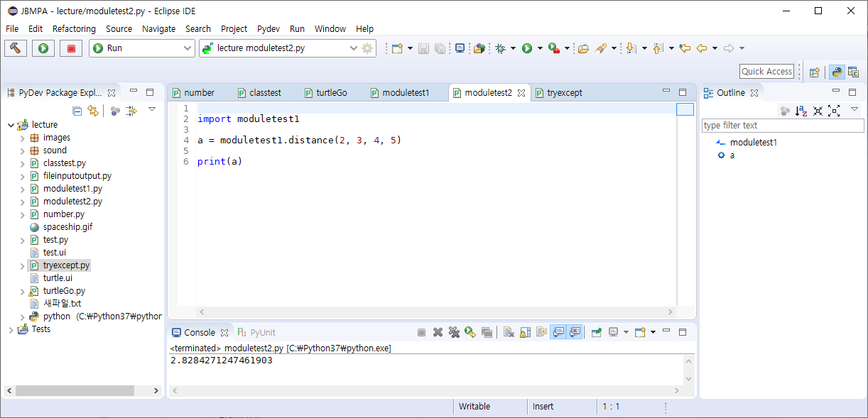Select turtle.ui in Package Explorer
Image resolution: width=868 pixels, height=418 pixels.
[58, 278]
